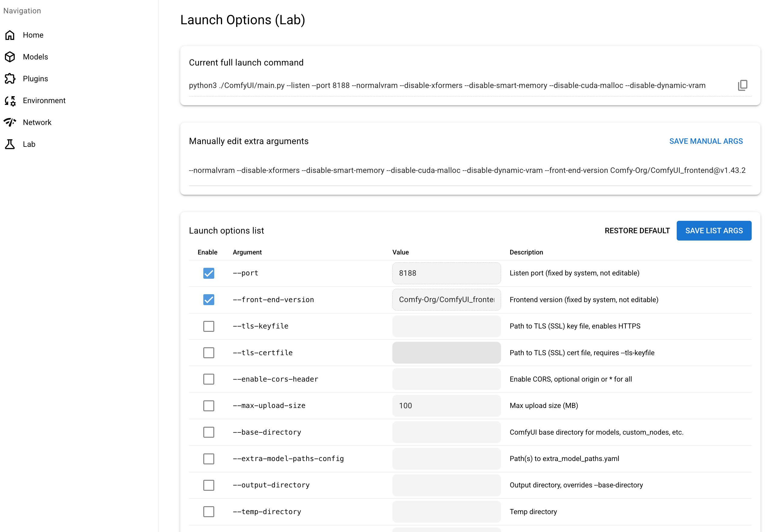Open Network via the signal icon

coord(10,122)
